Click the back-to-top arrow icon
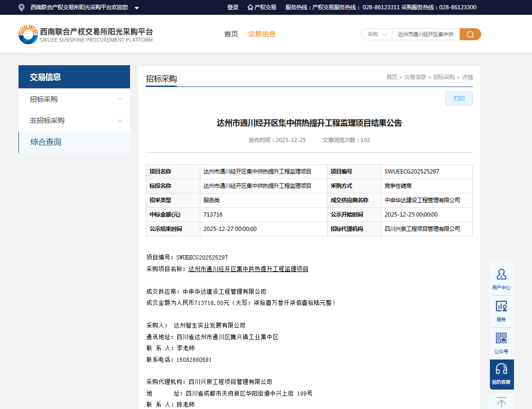Screen dimensions: 532x409 point(501,402)
